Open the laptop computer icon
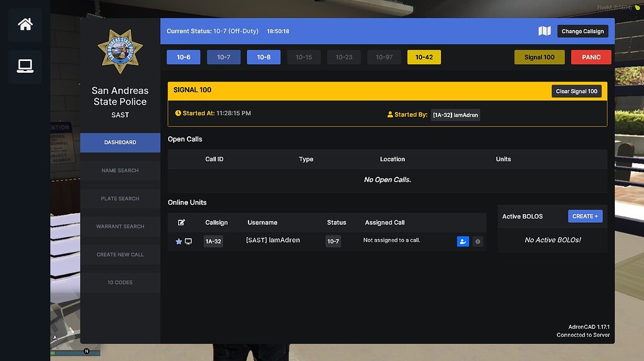 [25, 66]
